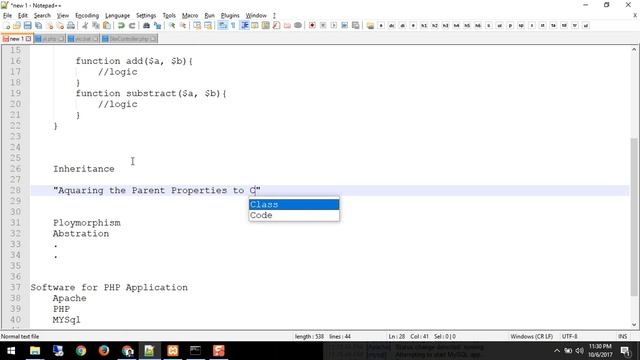
Task: Open the Language menu
Action: (x=117, y=16)
